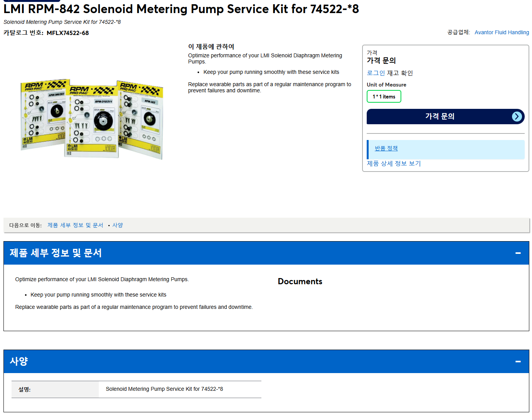
Task: Open the Avantor Fluid Handling supplier link
Action: tap(502, 32)
